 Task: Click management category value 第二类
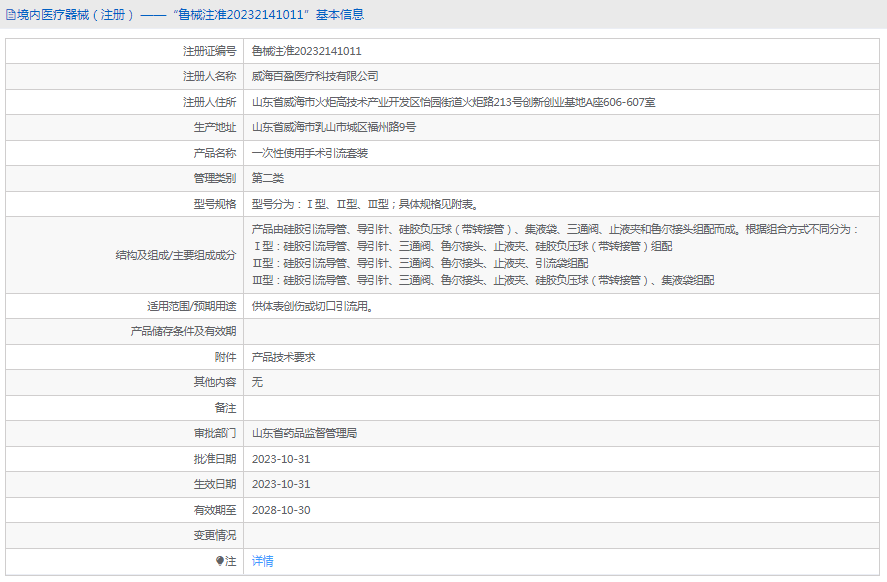click(x=267, y=178)
